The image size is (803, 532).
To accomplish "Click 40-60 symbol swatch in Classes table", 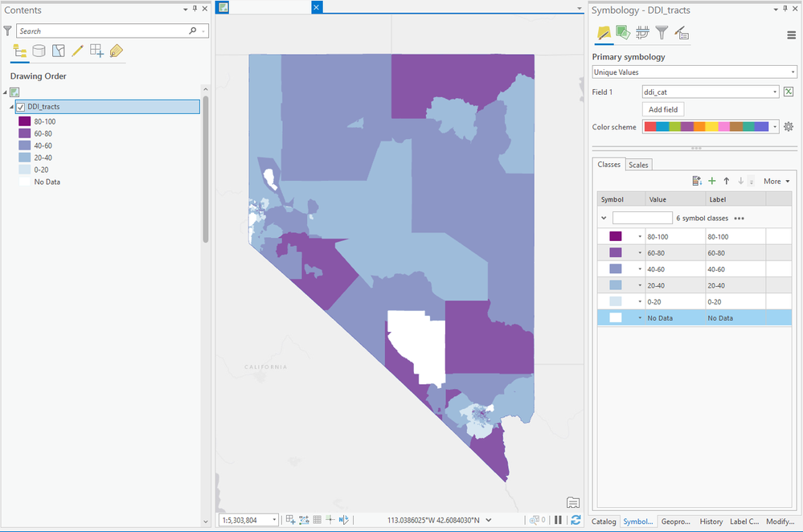I will (x=616, y=269).
